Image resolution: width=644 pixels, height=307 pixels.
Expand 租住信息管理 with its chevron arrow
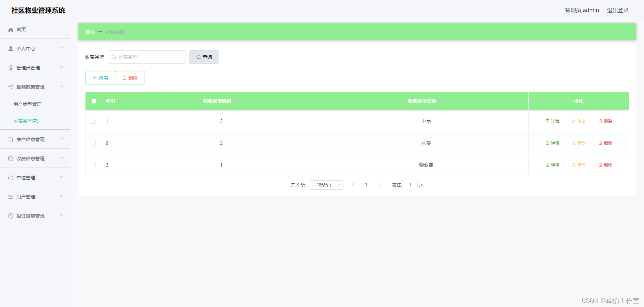tap(62, 215)
